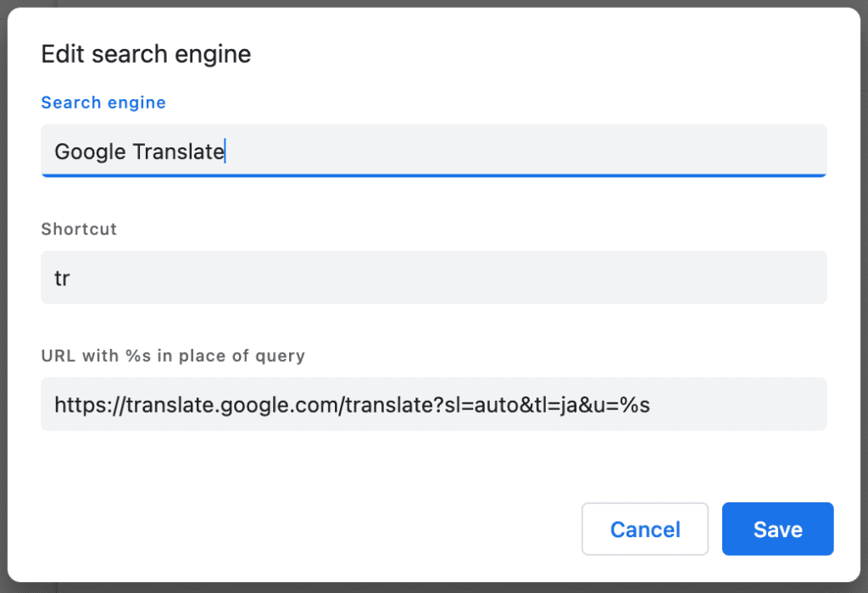Click the "Shortcut" field label

pos(79,229)
